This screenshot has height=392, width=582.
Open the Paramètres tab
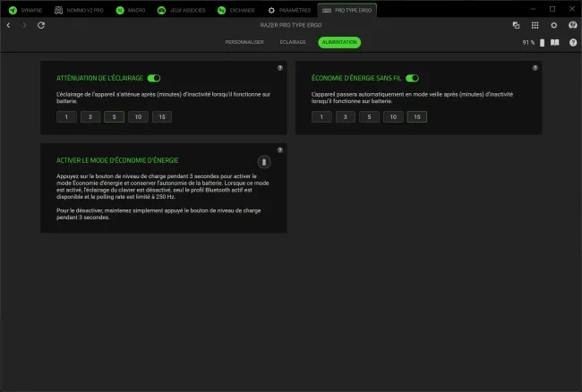pyautogui.click(x=289, y=11)
